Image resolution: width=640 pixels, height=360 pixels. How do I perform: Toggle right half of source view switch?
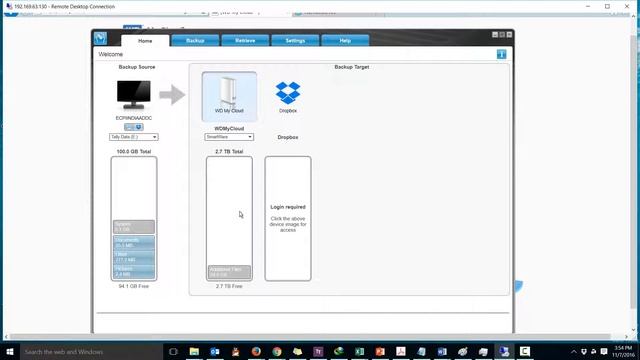(138, 127)
